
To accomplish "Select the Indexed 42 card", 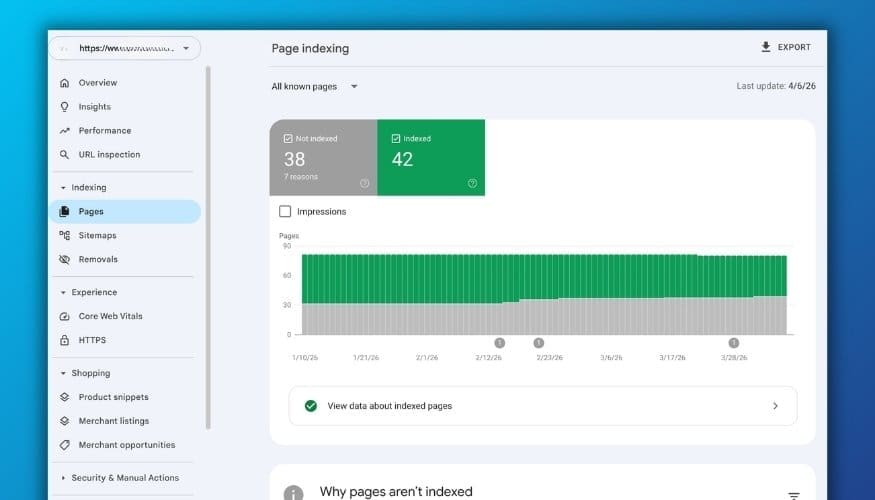I will pos(431,157).
